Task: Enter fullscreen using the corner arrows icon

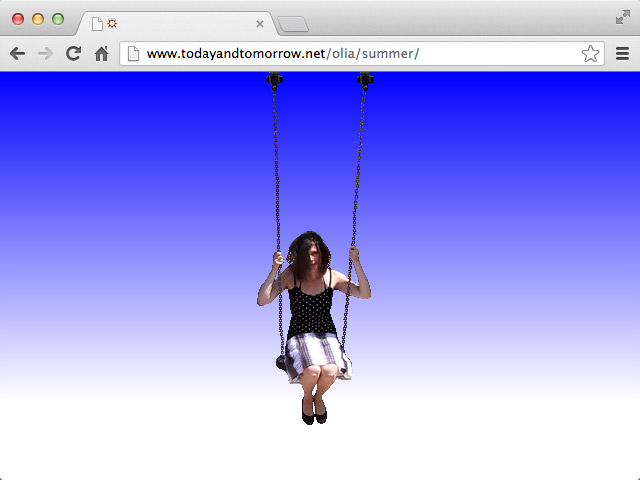Action: point(623,17)
